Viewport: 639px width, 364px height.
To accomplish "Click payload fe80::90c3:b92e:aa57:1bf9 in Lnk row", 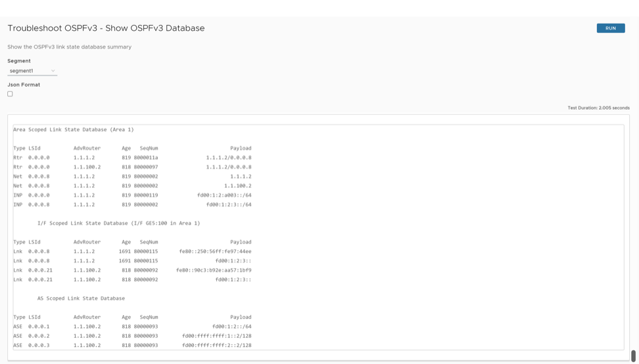I will [x=214, y=270].
